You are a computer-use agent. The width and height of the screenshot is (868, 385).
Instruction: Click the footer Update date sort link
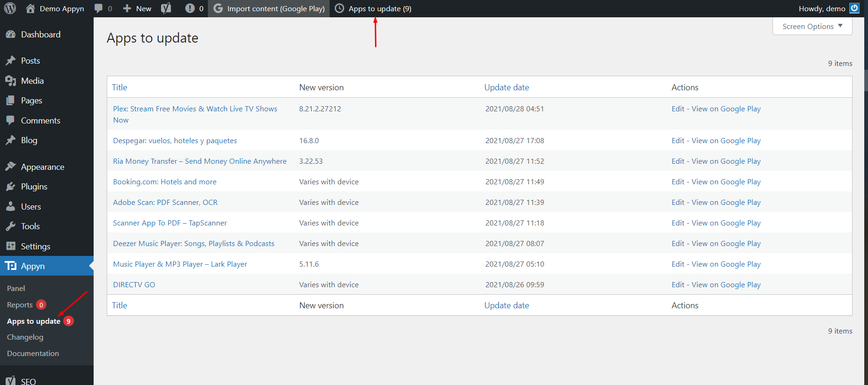click(507, 305)
